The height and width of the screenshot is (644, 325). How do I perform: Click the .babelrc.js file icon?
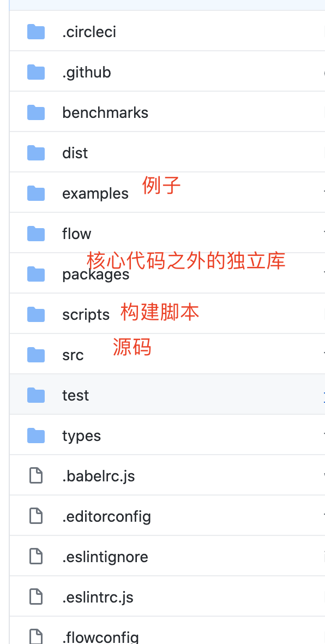click(36, 475)
